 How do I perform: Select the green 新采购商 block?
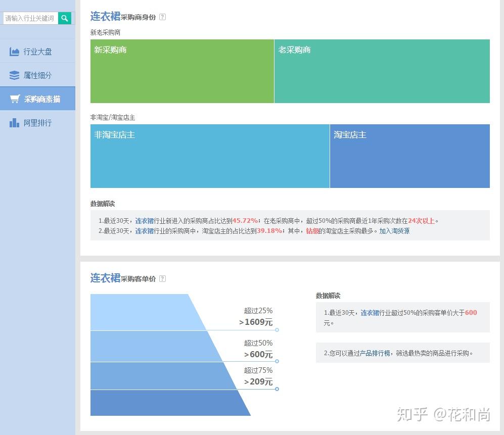pyautogui.click(x=182, y=71)
